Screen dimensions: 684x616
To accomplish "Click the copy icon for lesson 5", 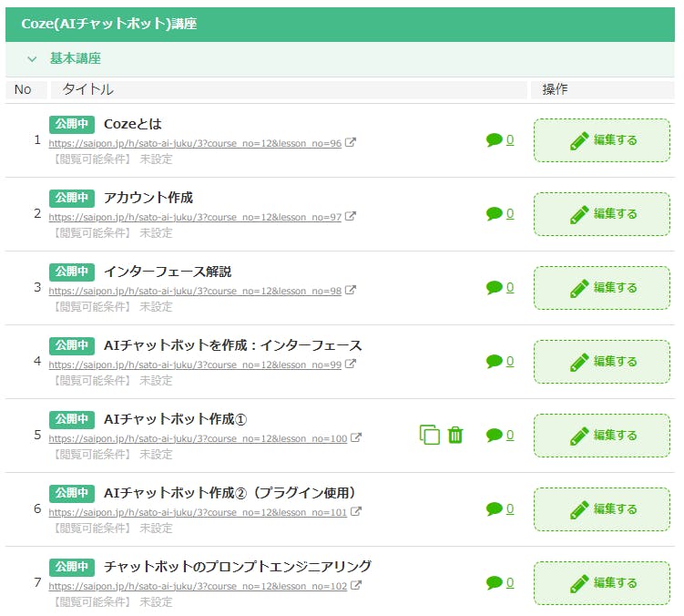I will (429, 435).
